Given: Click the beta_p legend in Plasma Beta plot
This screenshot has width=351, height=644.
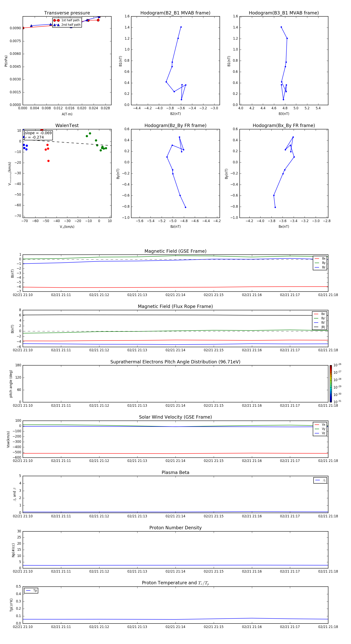Looking at the screenshot, I should click(x=320, y=480).
